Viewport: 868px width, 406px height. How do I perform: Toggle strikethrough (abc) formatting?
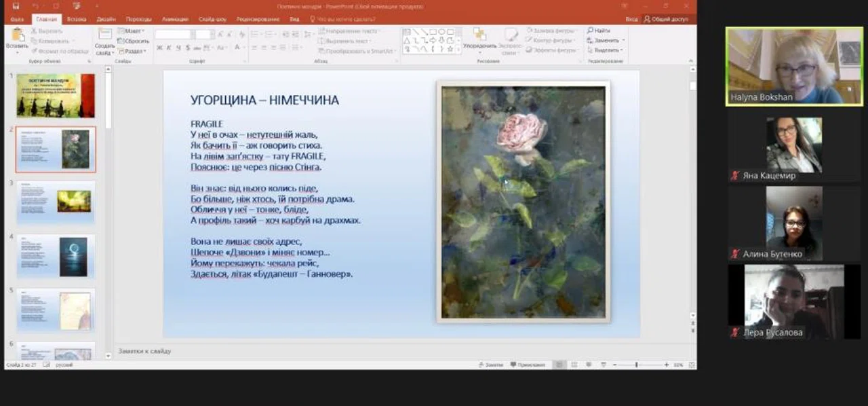click(x=196, y=48)
